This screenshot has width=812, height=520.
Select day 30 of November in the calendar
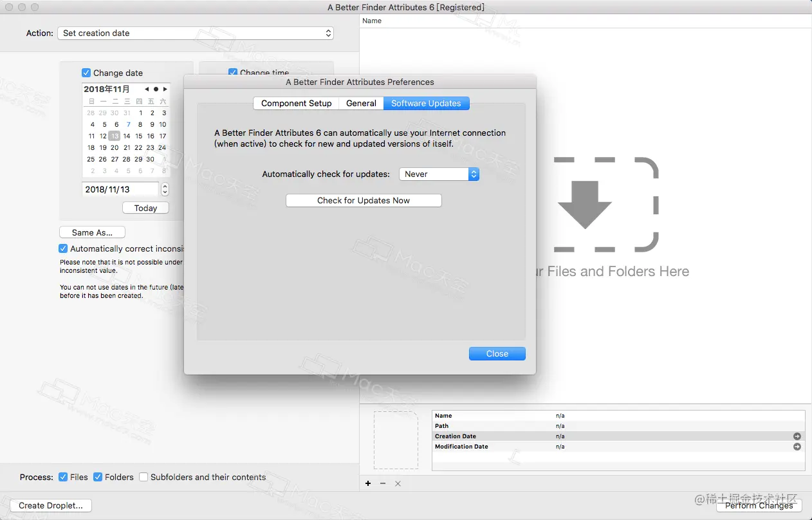(x=150, y=159)
